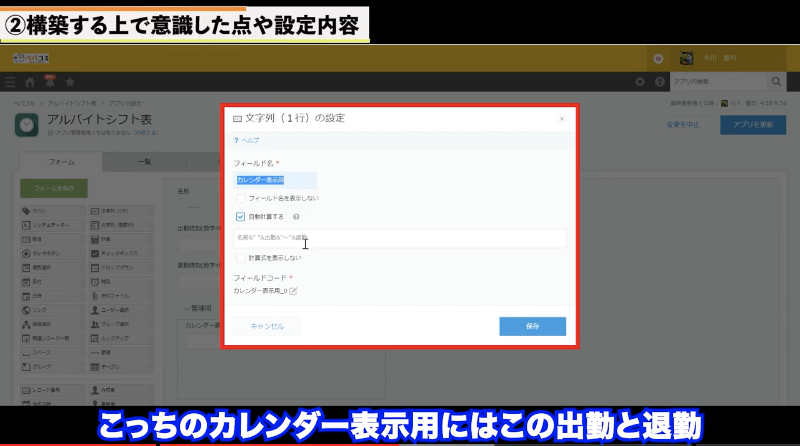Image resolution: width=800 pixels, height=446 pixels.
Task: Collapse the 管理用 group in the form
Action: point(188,308)
